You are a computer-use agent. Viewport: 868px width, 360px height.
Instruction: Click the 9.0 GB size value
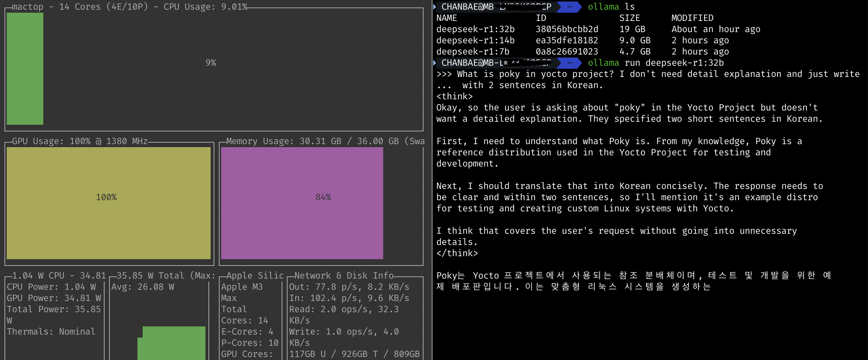point(635,40)
